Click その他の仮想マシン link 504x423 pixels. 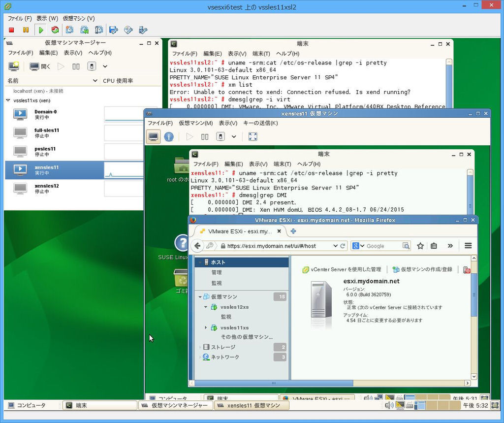click(247, 337)
